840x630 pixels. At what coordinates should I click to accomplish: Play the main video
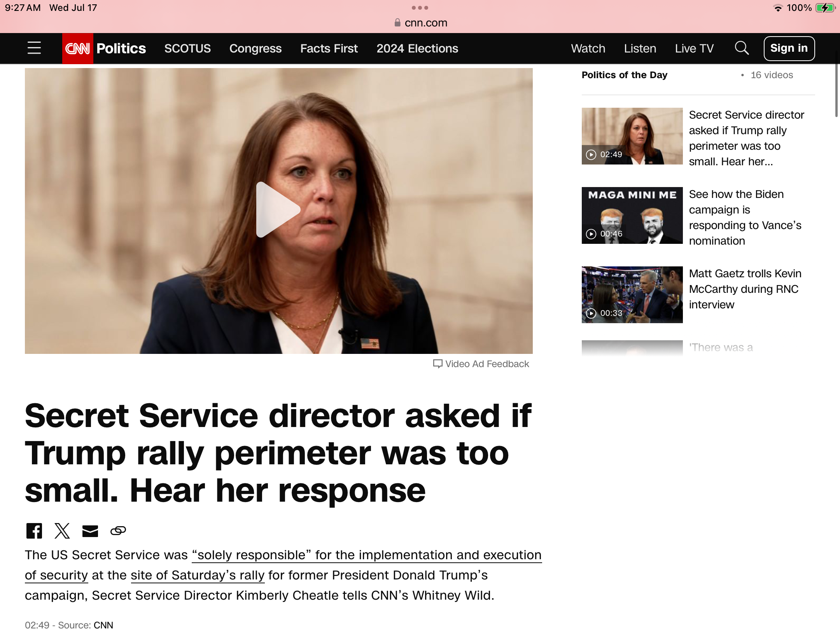(278, 210)
